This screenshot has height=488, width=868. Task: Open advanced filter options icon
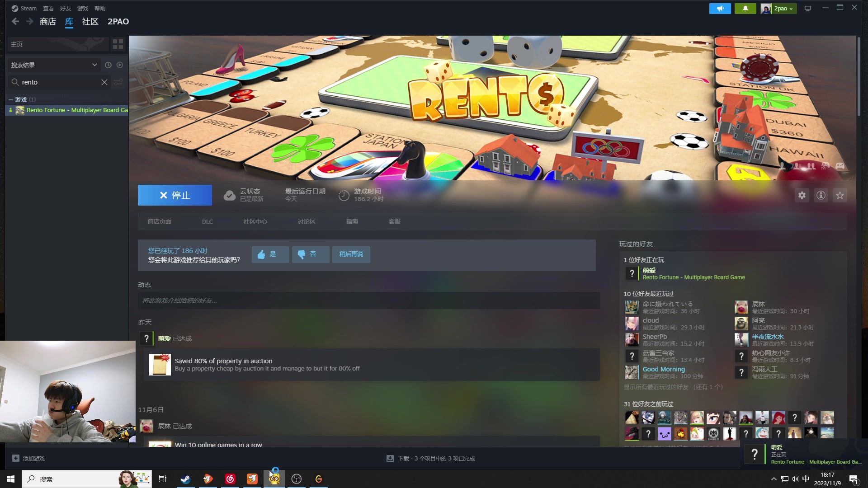tap(118, 82)
